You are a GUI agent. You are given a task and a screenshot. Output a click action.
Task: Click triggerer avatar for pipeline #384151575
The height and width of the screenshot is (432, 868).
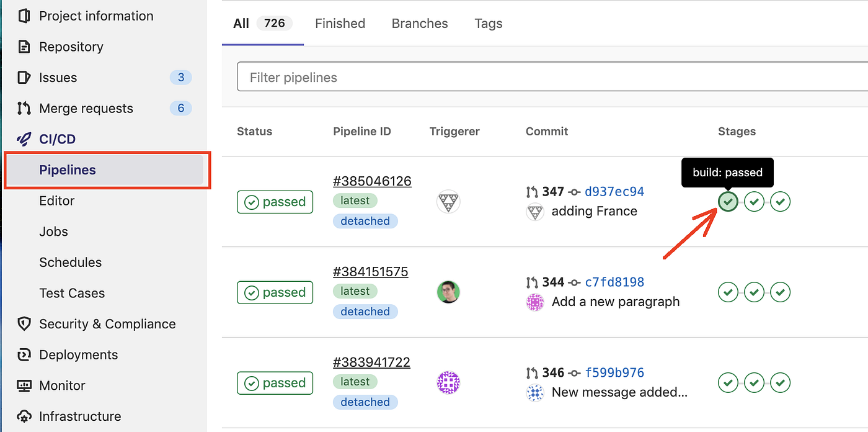click(448, 292)
